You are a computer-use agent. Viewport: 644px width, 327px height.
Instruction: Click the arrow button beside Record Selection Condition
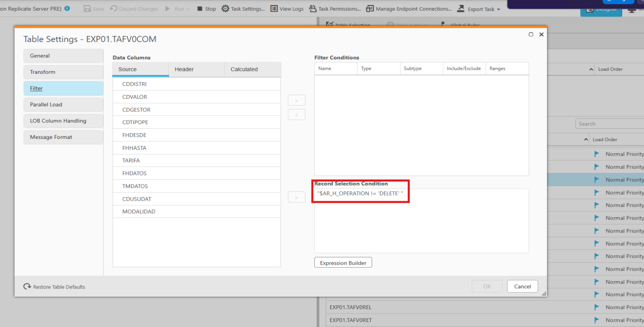297,197
